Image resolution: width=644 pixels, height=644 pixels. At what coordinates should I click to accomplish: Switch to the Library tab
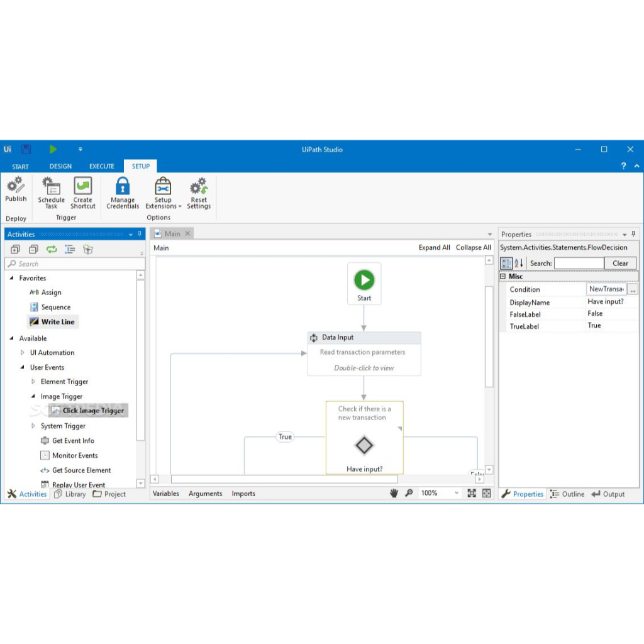coord(70,494)
